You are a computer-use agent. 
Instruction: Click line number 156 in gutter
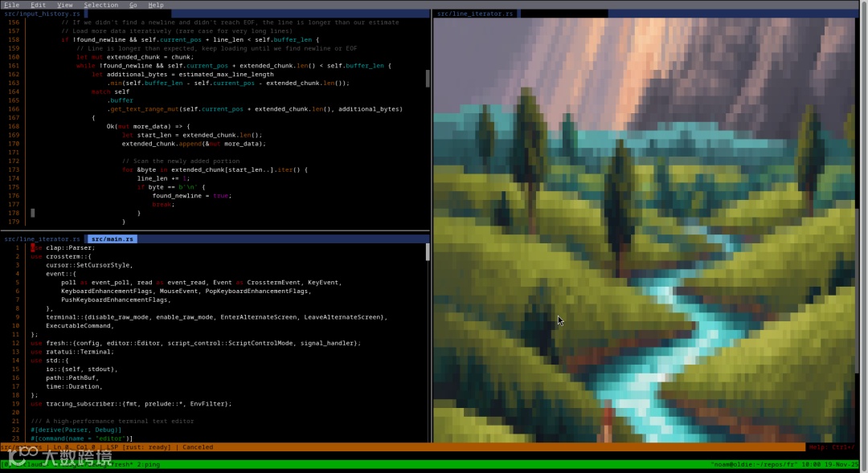point(14,22)
